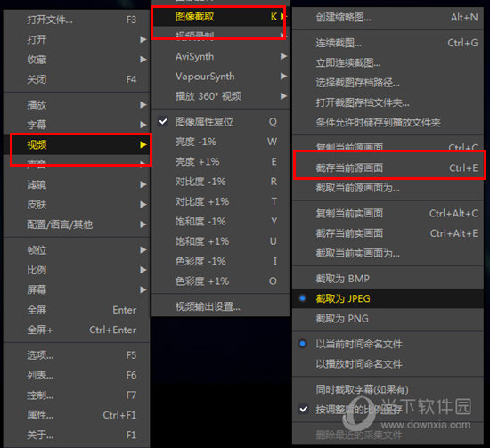Select 连续截图... Ctrl+G
The height and width of the screenshot is (448, 490).
pos(388,43)
